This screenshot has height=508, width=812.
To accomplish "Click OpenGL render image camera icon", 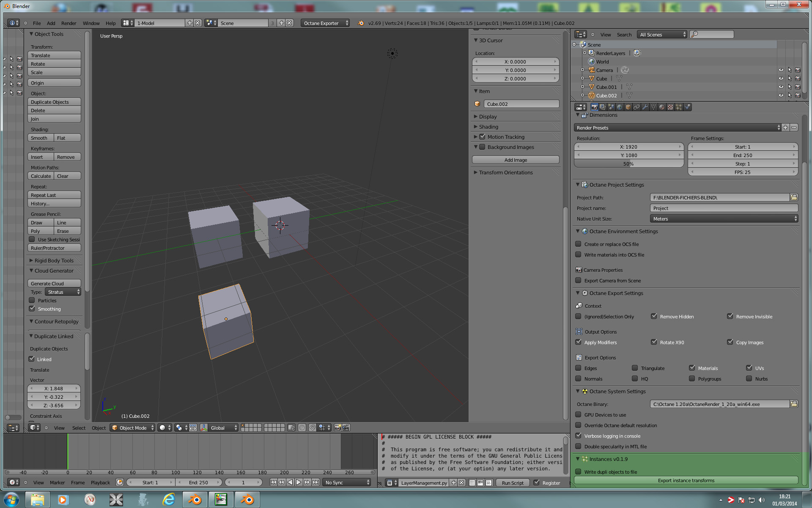I will click(337, 428).
